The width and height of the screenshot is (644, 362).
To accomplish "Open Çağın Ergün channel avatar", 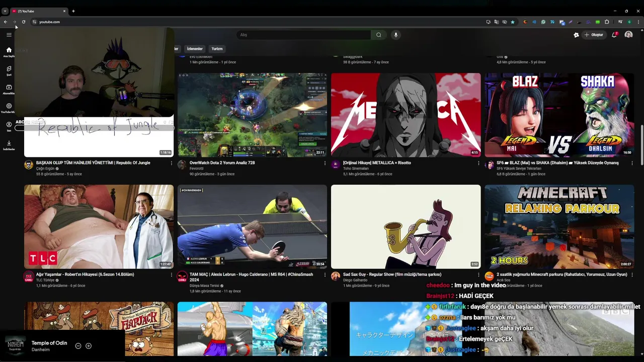I will tap(29, 165).
